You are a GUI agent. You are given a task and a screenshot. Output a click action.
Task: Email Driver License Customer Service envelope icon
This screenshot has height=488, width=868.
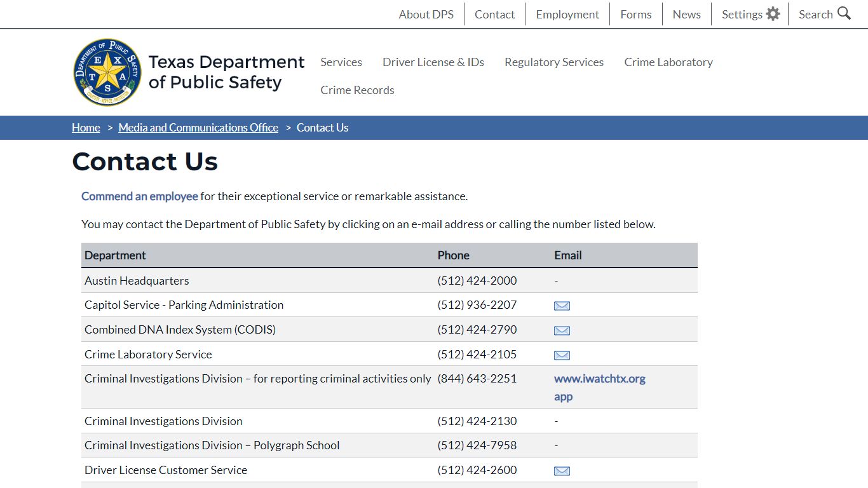tap(562, 471)
